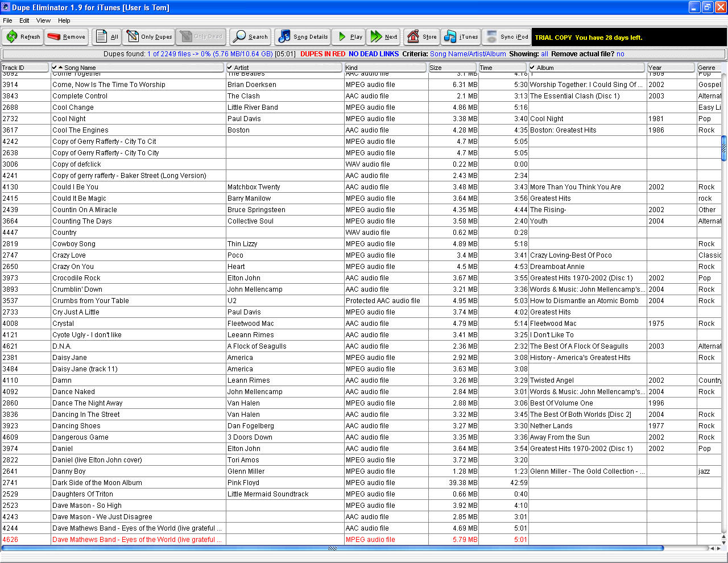Screen dimensions: 728x563
Task: Open Song Details
Action: tap(303, 37)
